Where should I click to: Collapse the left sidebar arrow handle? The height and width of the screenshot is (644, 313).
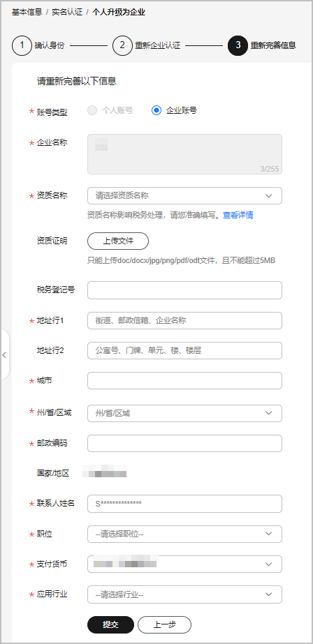tap(4, 354)
